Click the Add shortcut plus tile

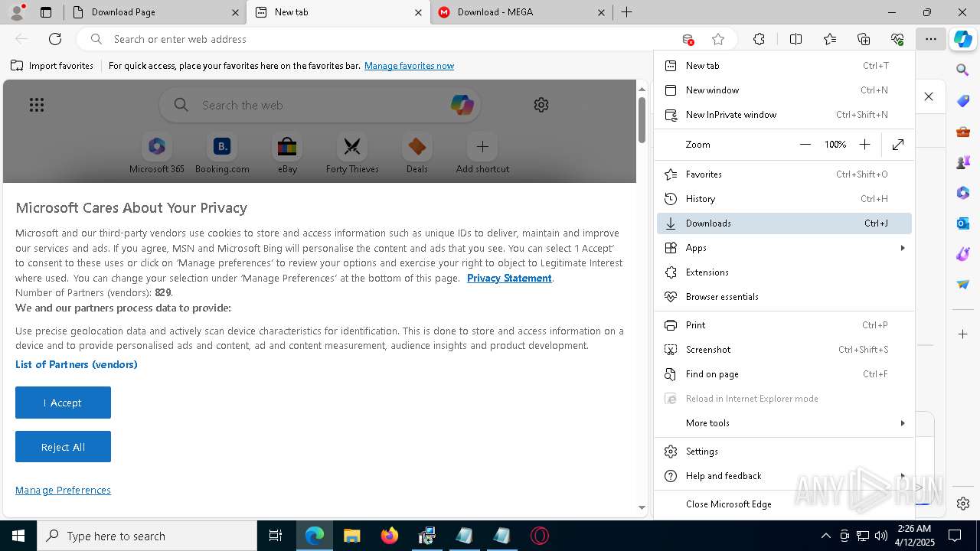coord(482,154)
